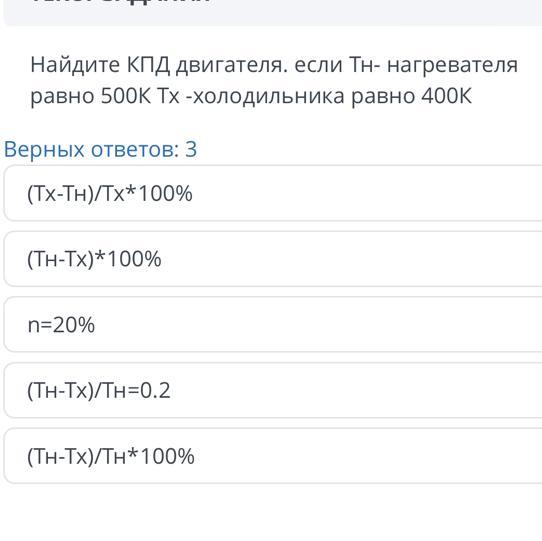Screen dimensions: 542x541
Task: Select the formula dividing by Тх
Action: pyautogui.click(x=273, y=193)
